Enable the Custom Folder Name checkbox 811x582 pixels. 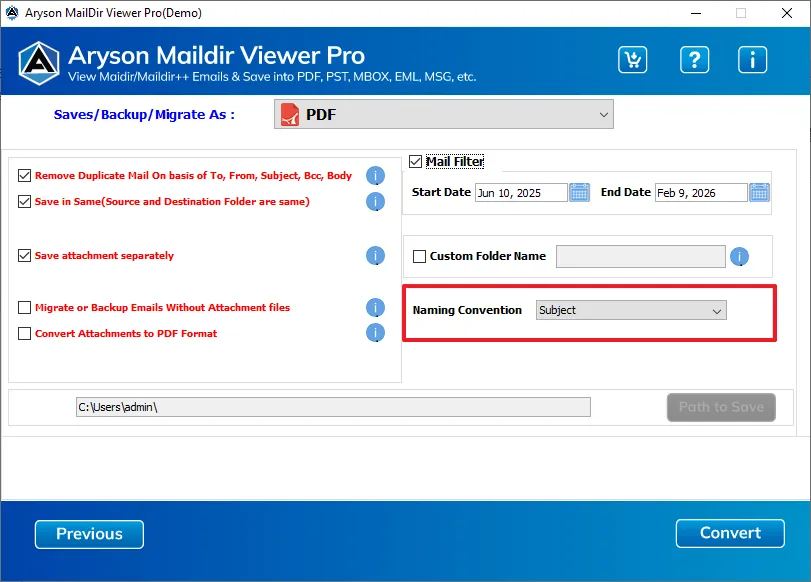tap(419, 257)
